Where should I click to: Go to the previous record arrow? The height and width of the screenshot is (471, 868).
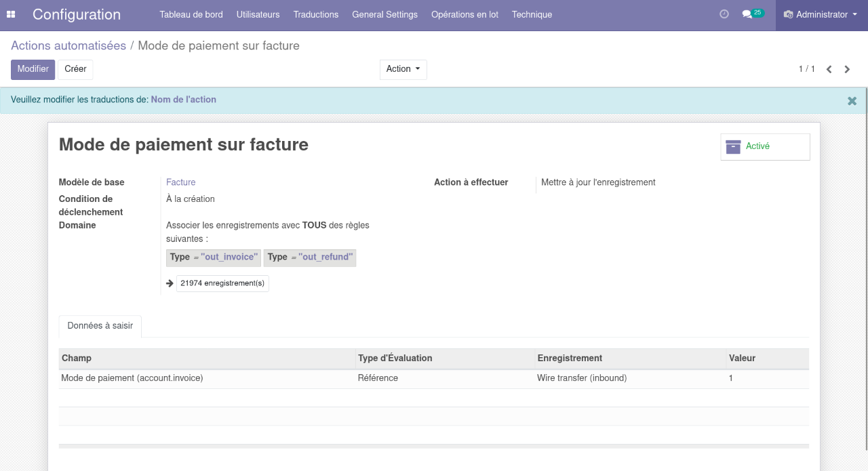pyautogui.click(x=829, y=69)
